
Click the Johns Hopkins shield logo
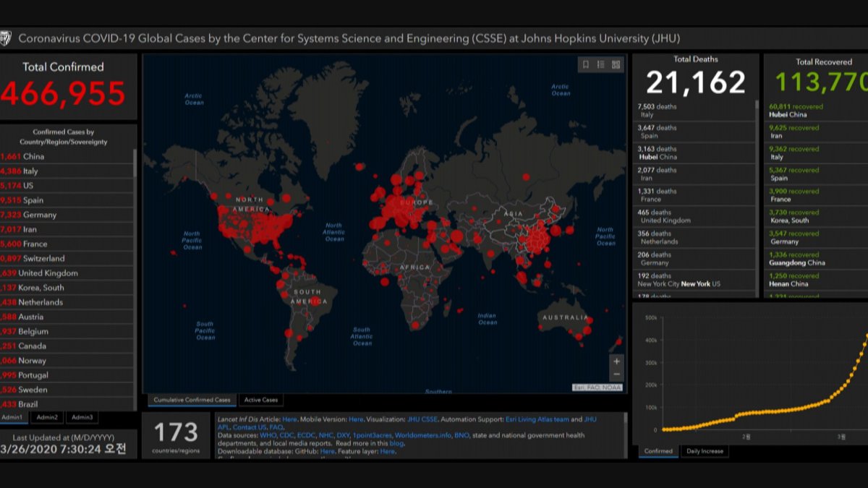(6, 38)
